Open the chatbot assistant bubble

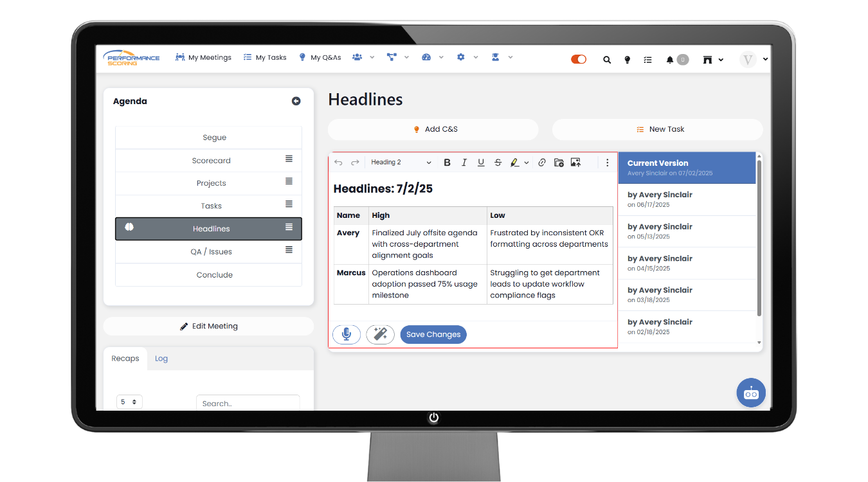click(750, 393)
